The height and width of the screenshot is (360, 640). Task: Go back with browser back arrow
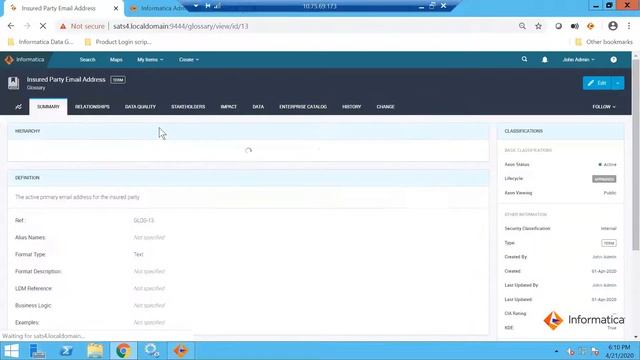(x=11, y=26)
